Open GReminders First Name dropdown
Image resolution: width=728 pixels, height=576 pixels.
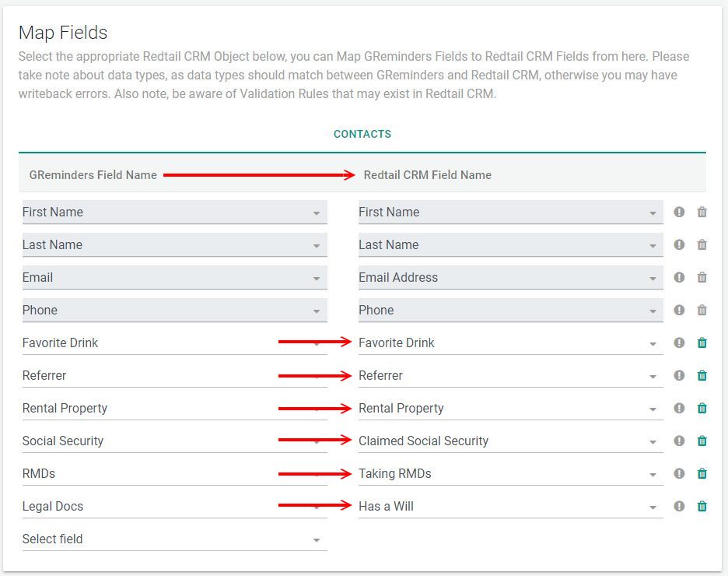(x=174, y=212)
